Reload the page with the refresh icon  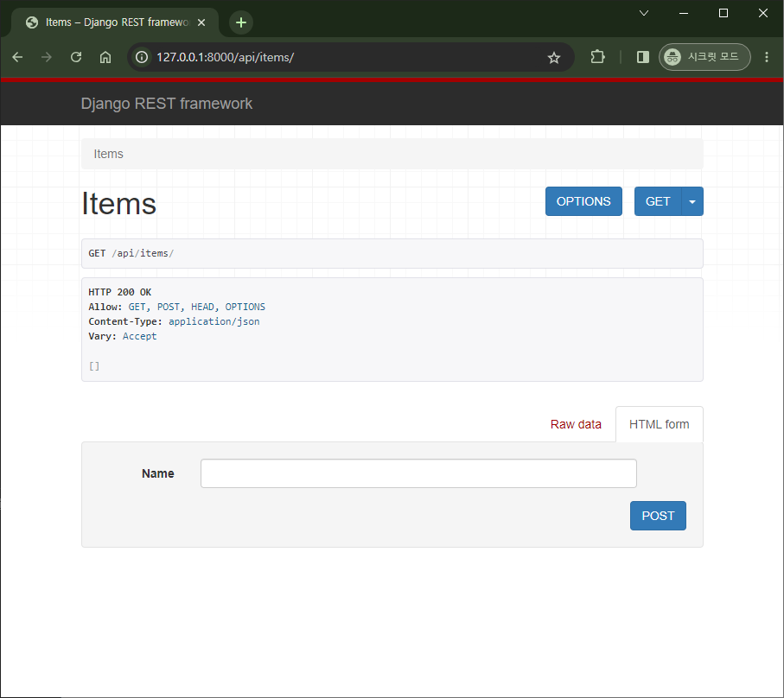pos(76,58)
